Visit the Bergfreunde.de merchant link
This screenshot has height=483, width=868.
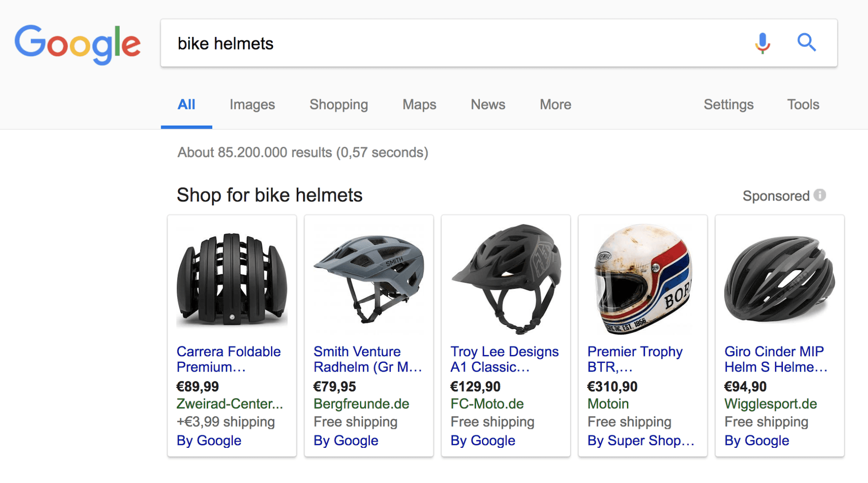point(361,404)
